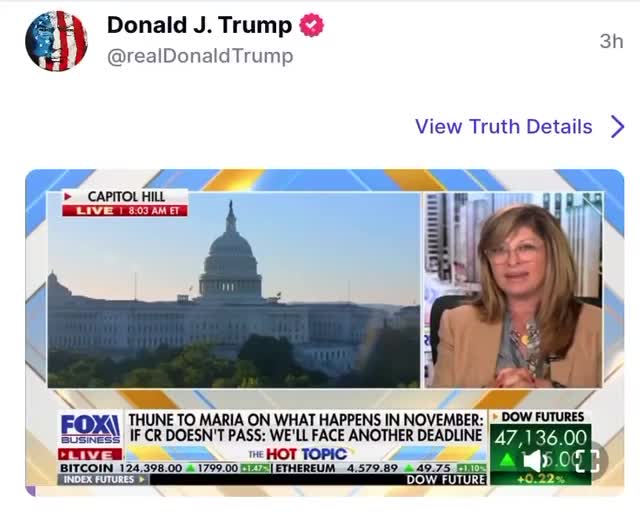Mute the video with the speaker icon
The width and height of the screenshot is (640, 512).
pos(532,461)
